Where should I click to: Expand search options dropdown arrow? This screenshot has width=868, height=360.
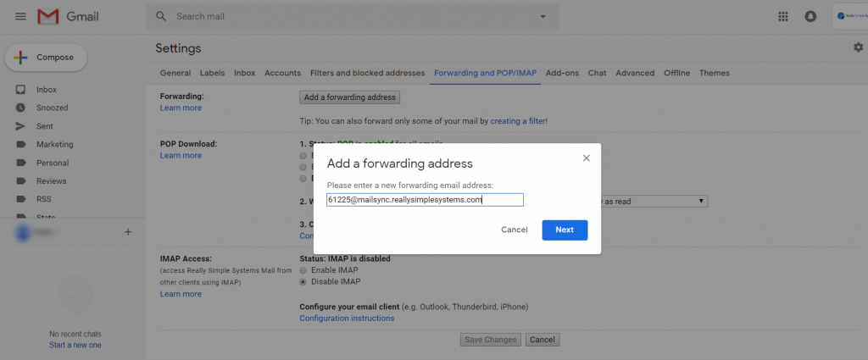click(x=542, y=17)
